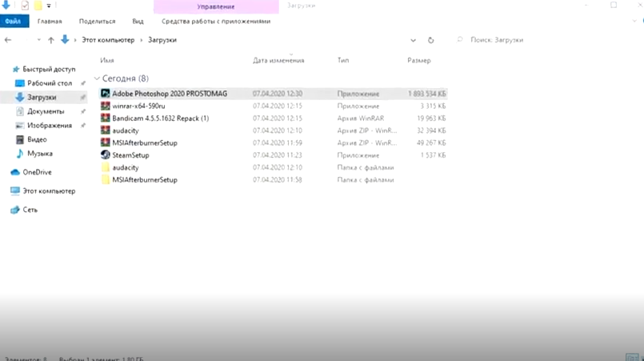The height and width of the screenshot is (361, 644).
Task: Click the Документы pin icon
Action: pyautogui.click(x=83, y=111)
